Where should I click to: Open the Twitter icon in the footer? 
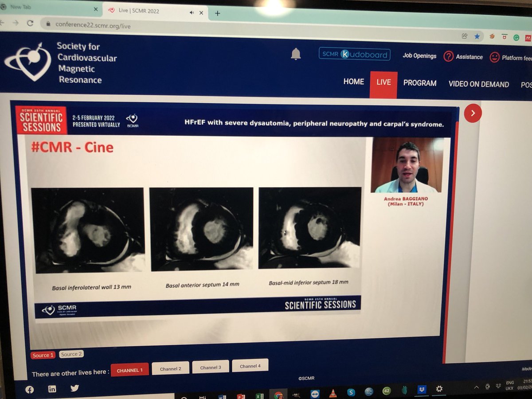tap(74, 388)
